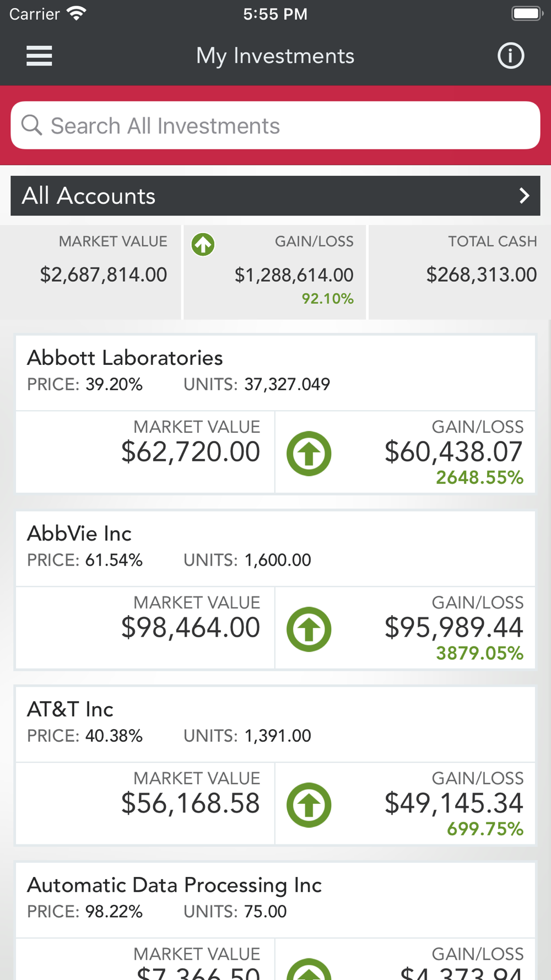Open AbbVie Inc holding details

(x=79, y=534)
